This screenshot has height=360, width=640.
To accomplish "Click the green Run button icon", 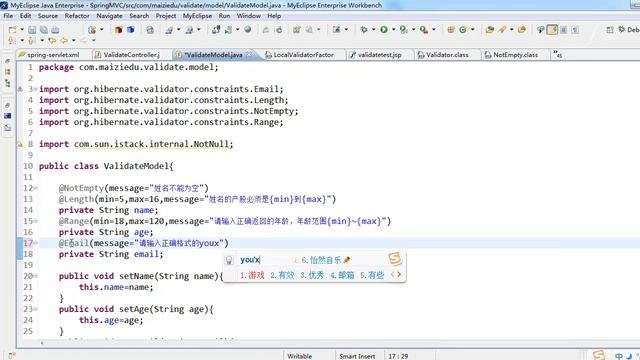I will 384,29.
